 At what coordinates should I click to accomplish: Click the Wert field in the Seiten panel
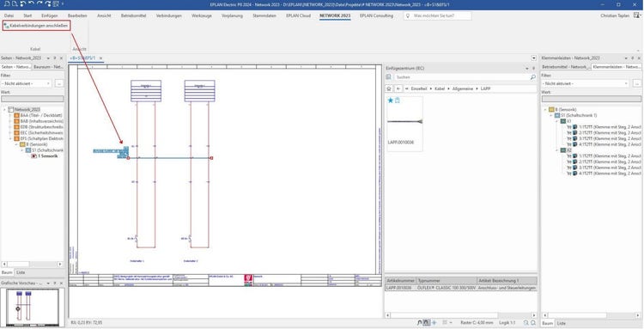pos(33,99)
